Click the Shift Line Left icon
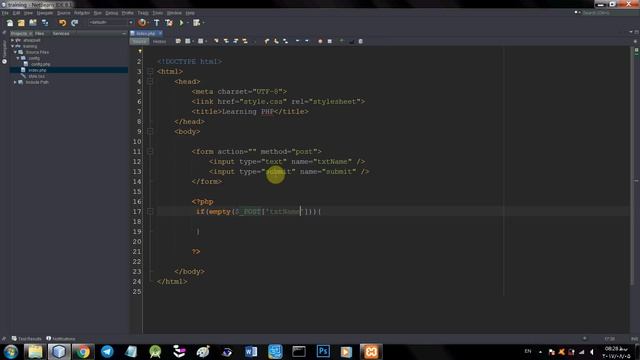 pyautogui.click(x=298, y=41)
